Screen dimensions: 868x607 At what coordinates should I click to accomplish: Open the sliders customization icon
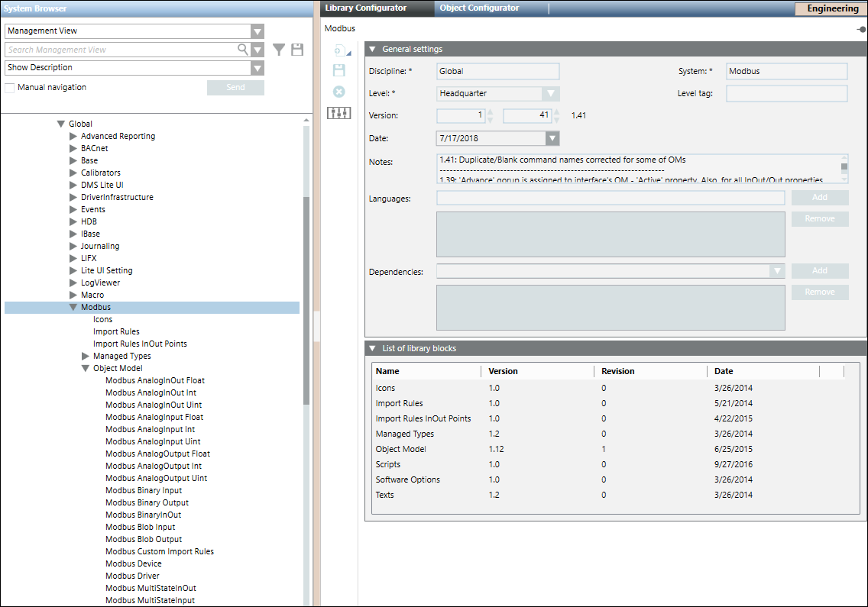click(338, 113)
